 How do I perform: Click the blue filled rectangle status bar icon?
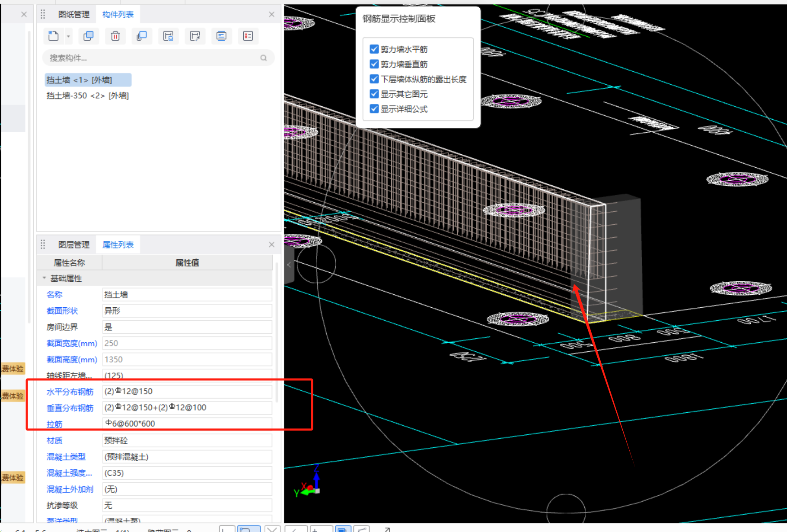343,529
